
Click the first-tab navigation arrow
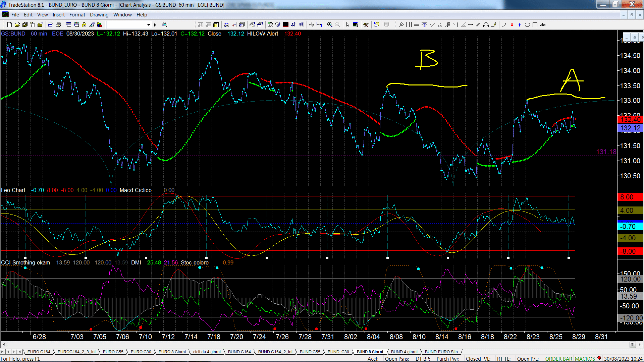click(3, 352)
